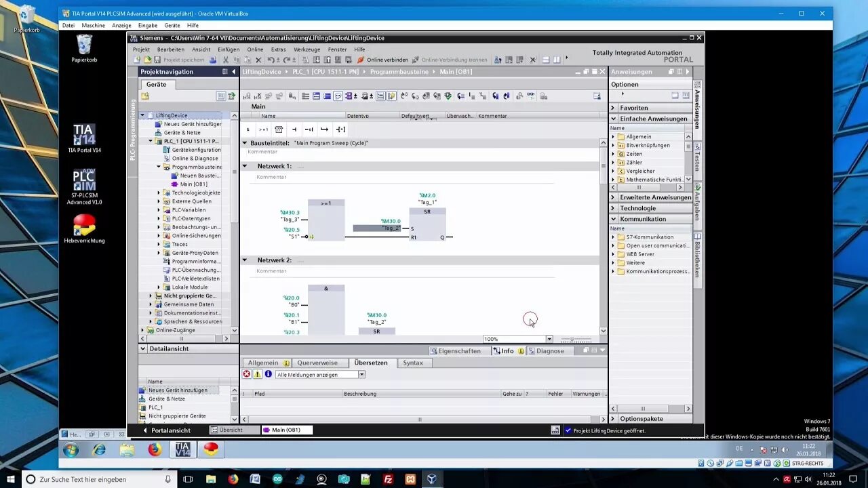Image resolution: width=868 pixels, height=488 pixels.
Task: Expand Erweiterte Anweisungen palette
Action: pos(613,197)
